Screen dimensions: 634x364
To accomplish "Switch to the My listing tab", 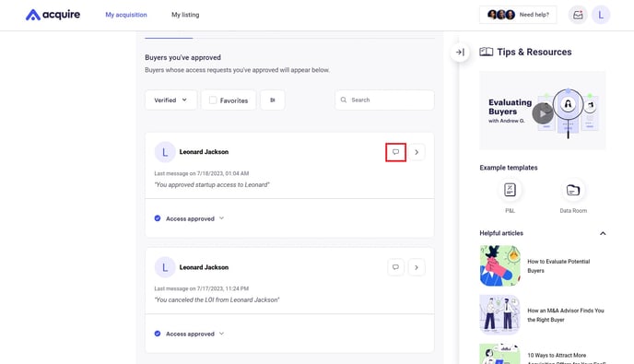I will click(x=185, y=15).
